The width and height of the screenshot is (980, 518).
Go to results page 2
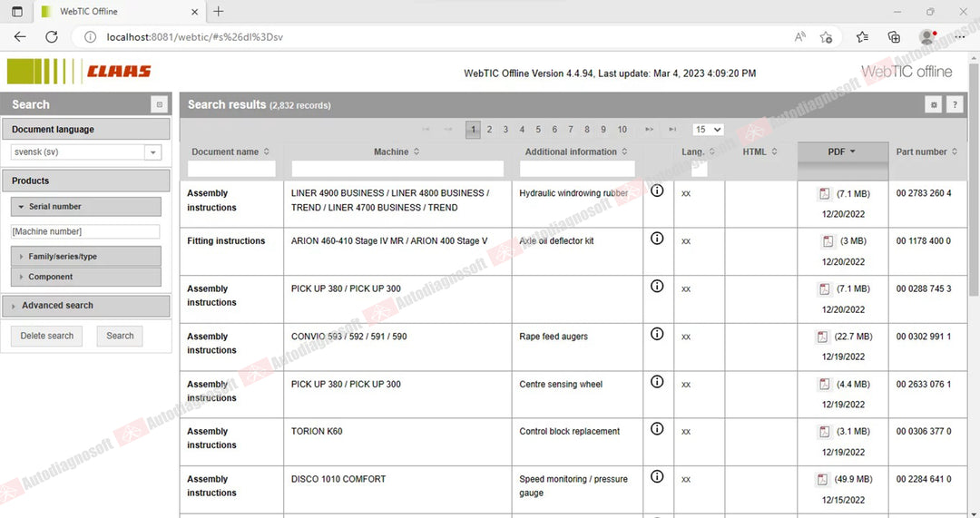(x=489, y=130)
